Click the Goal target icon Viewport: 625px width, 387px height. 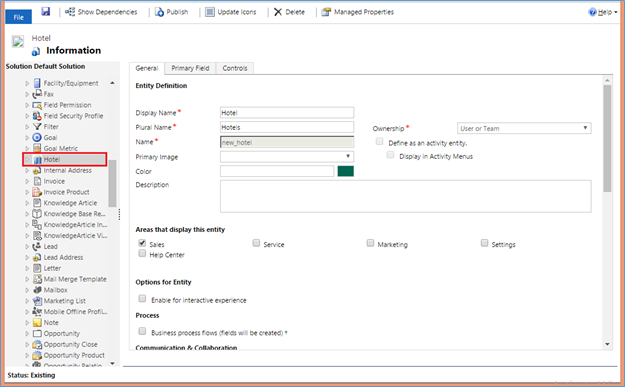37,138
